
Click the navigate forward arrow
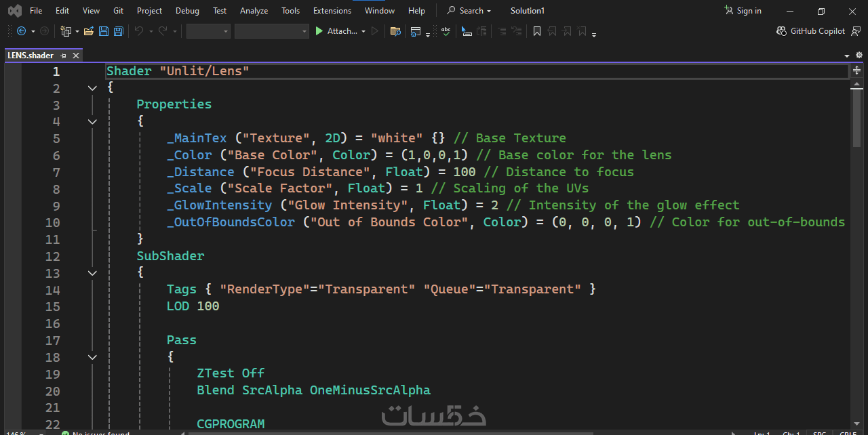click(x=44, y=31)
